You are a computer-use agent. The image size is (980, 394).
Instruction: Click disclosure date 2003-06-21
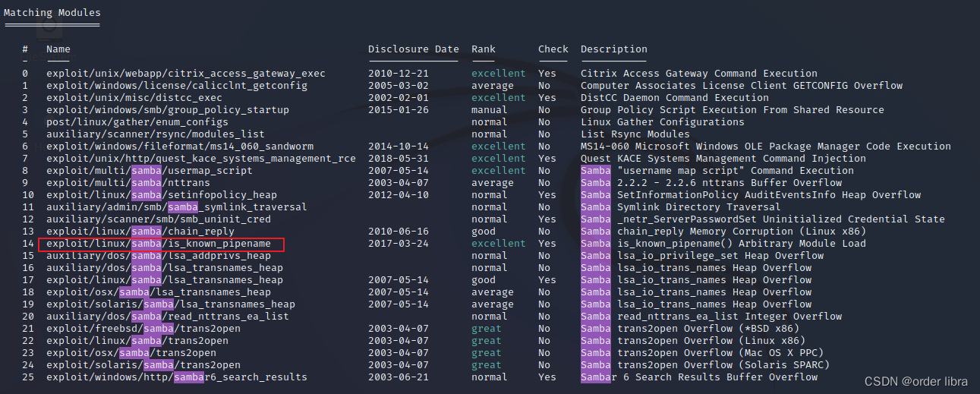[399, 377]
